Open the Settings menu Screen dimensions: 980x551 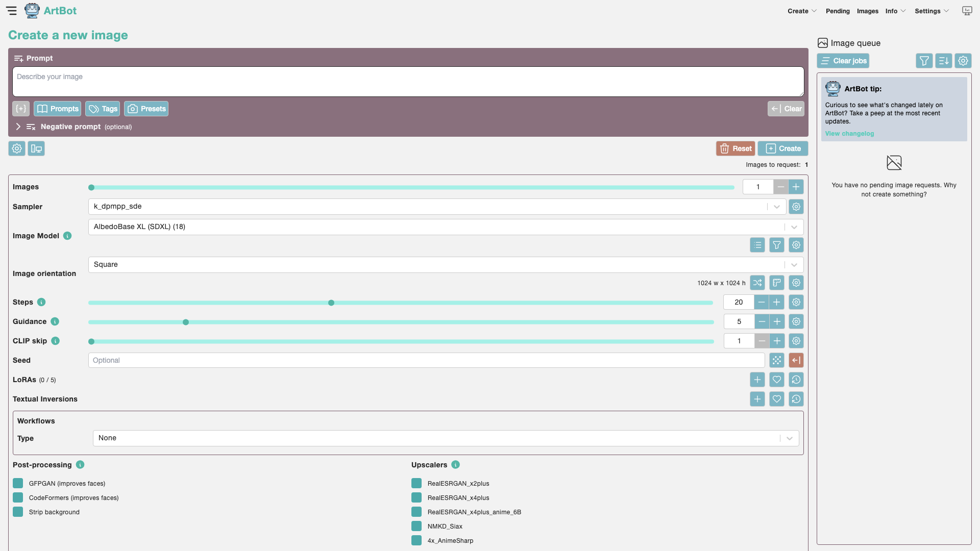pyautogui.click(x=931, y=11)
